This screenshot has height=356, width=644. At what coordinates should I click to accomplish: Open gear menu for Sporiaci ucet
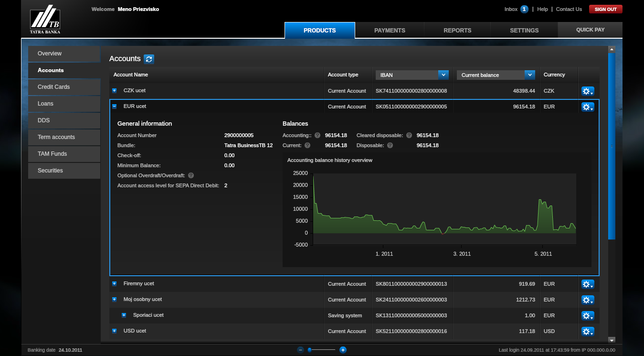coord(588,315)
